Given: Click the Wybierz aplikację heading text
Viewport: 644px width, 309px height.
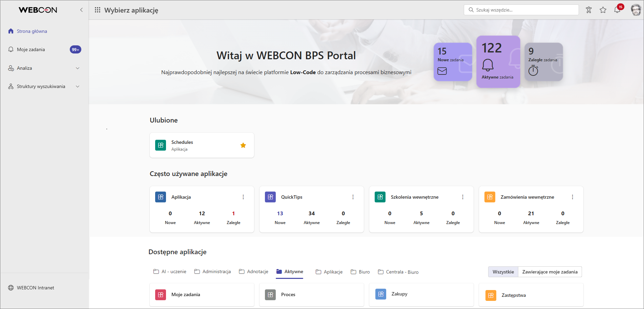Looking at the screenshot, I should pos(131,10).
